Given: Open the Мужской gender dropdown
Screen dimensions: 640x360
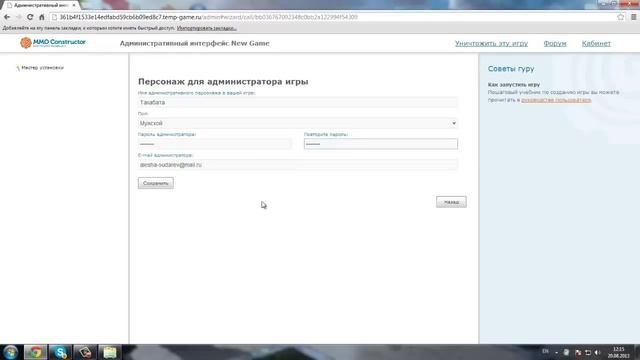Looking at the screenshot, I should click(x=298, y=123).
